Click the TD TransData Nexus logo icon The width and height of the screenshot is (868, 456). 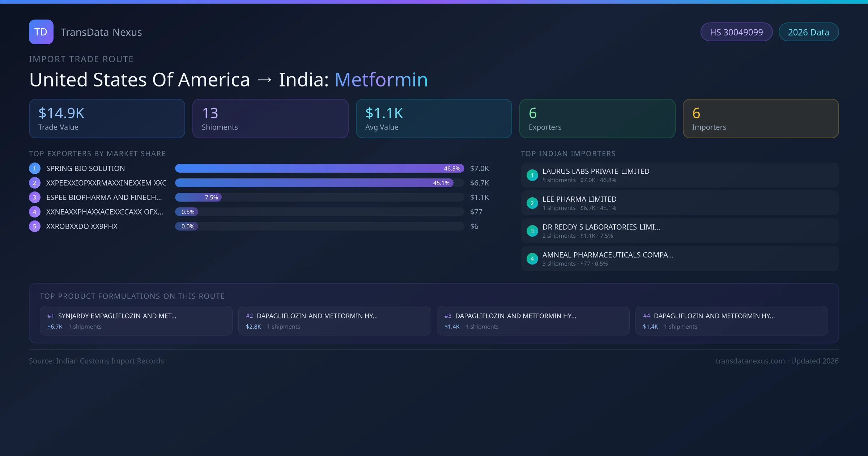pyautogui.click(x=41, y=32)
